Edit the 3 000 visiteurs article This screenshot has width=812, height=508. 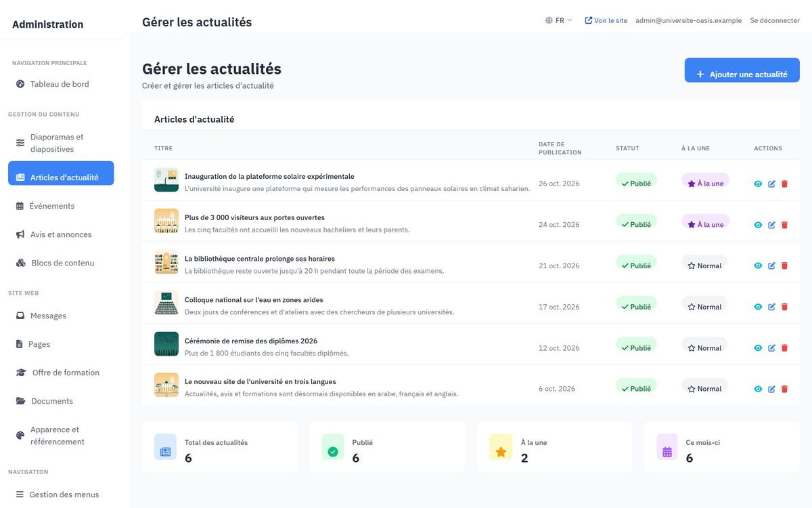(771, 225)
